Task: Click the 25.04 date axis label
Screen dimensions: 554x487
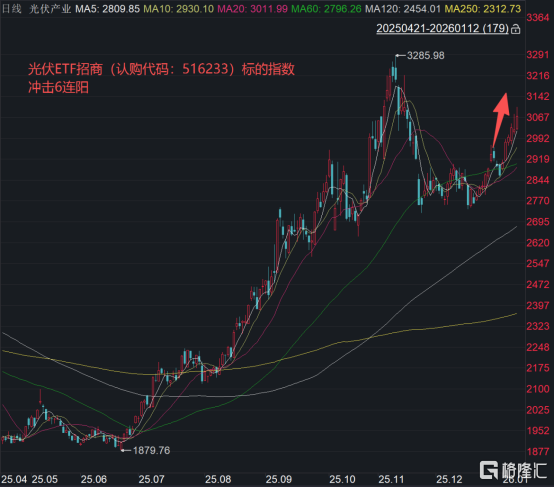Action: click(14, 480)
